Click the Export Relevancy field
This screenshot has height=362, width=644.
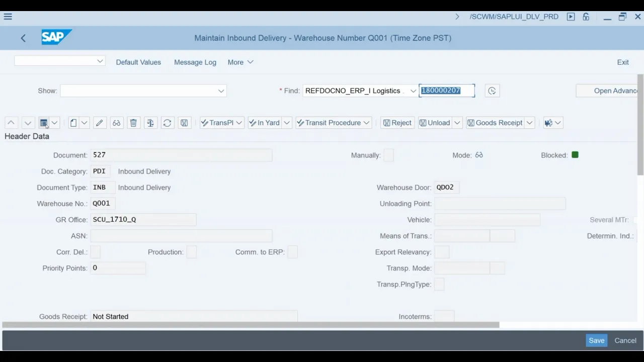tap(441, 252)
